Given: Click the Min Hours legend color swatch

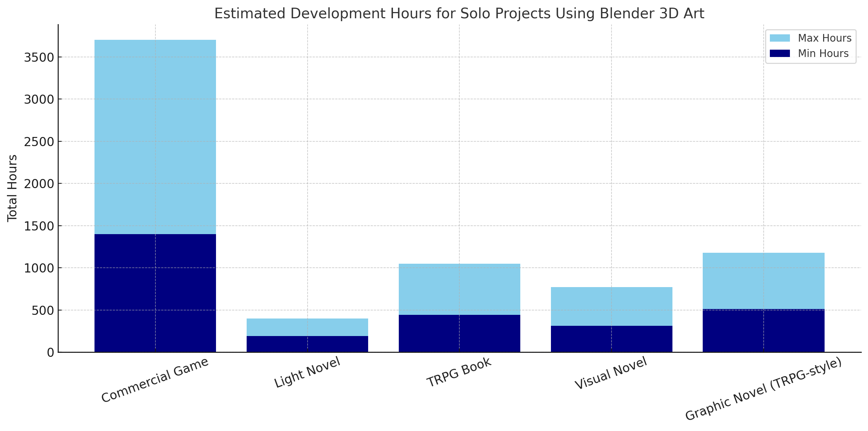Looking at the screenshot, I should click(780, 54).
